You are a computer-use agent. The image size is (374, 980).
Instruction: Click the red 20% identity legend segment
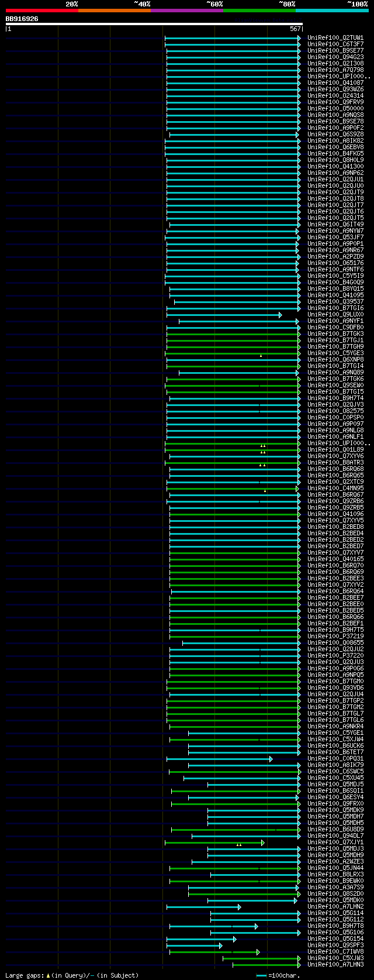41,11
